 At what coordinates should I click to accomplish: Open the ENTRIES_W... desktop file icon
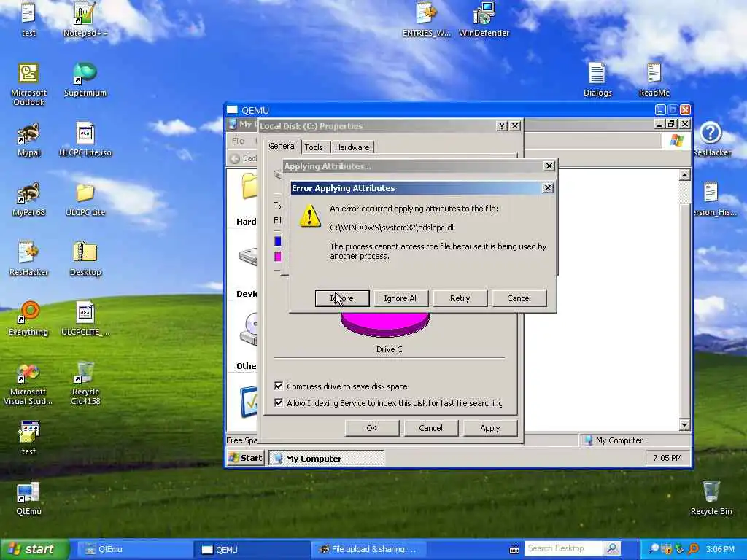426,19
